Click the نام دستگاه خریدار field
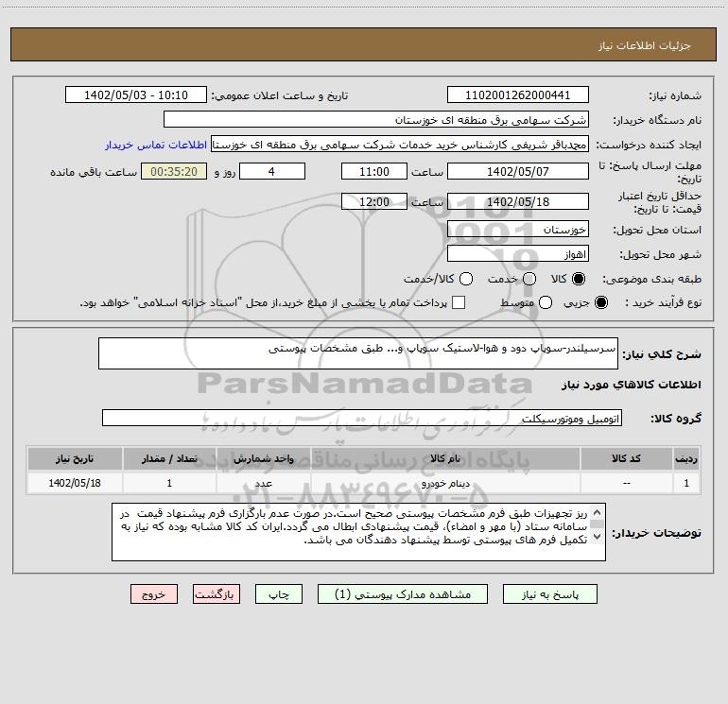 point(376,119)
